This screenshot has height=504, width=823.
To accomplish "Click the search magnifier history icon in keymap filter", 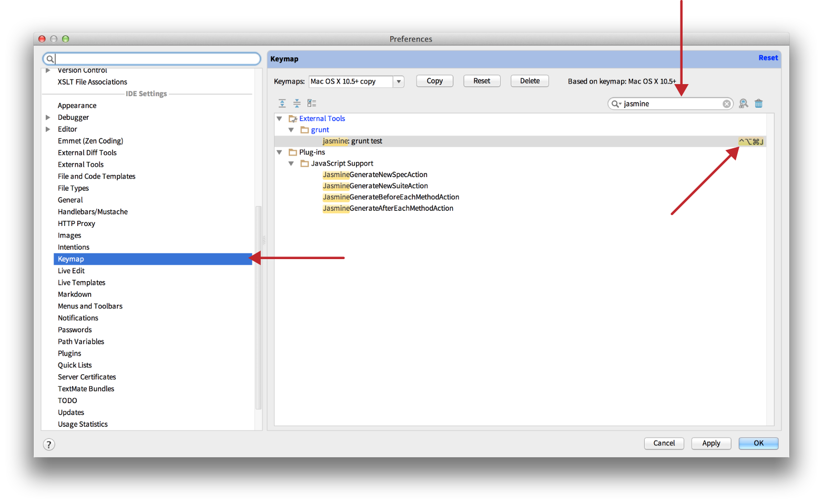I will [x=615, y=104].
